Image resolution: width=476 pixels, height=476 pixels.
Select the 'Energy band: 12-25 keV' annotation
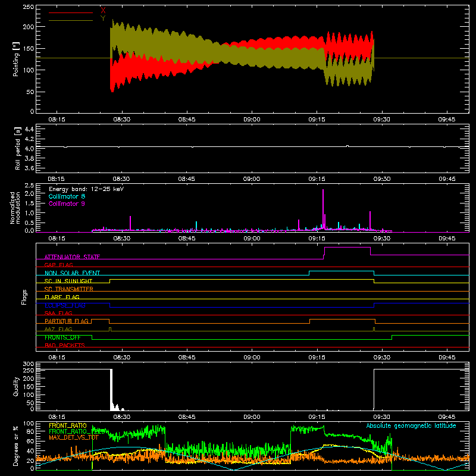coord(86,189)
